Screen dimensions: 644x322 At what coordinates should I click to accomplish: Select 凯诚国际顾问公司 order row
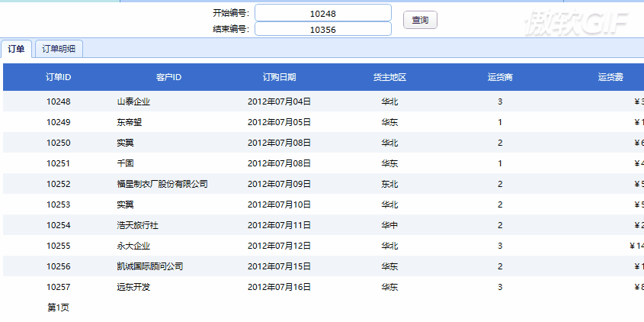149,266
